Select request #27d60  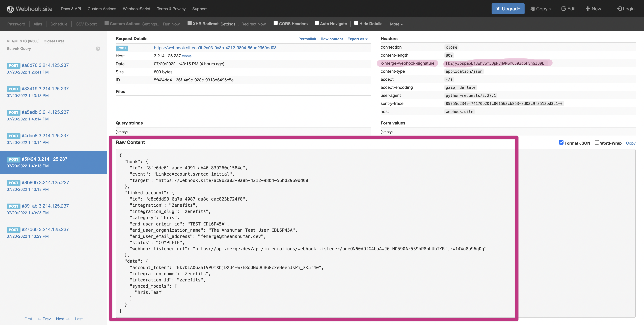pyautogui.click(x=53, y=233)
